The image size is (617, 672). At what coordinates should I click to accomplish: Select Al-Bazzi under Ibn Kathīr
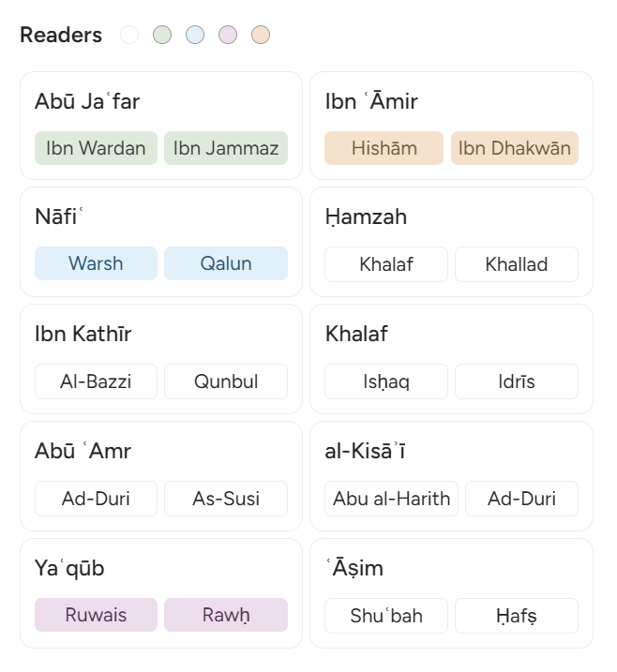pyautogui.click(x=96, y=381)
